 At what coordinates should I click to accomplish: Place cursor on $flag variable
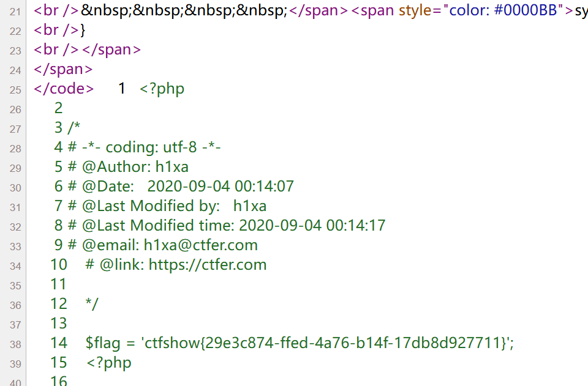[x=103, y=343]
